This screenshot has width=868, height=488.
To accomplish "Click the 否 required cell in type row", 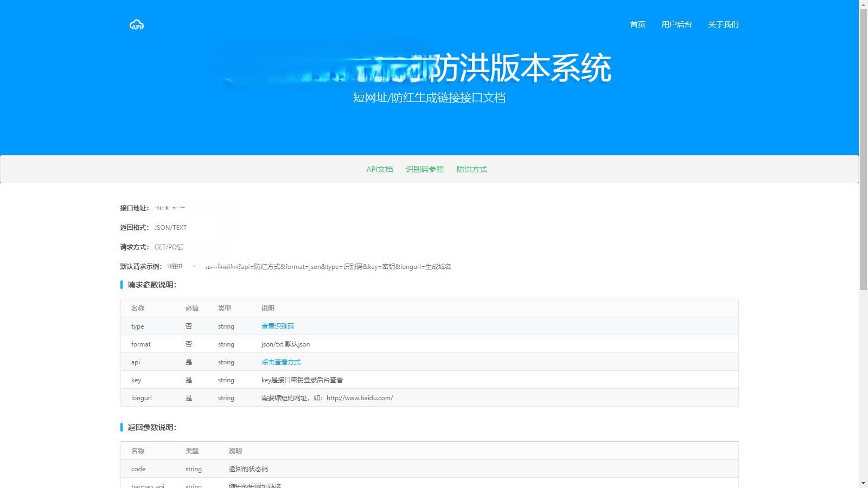I will (189, 326).
